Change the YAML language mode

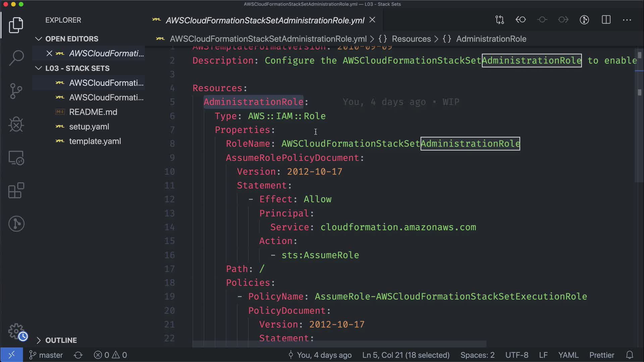click(x=568, y=355)
